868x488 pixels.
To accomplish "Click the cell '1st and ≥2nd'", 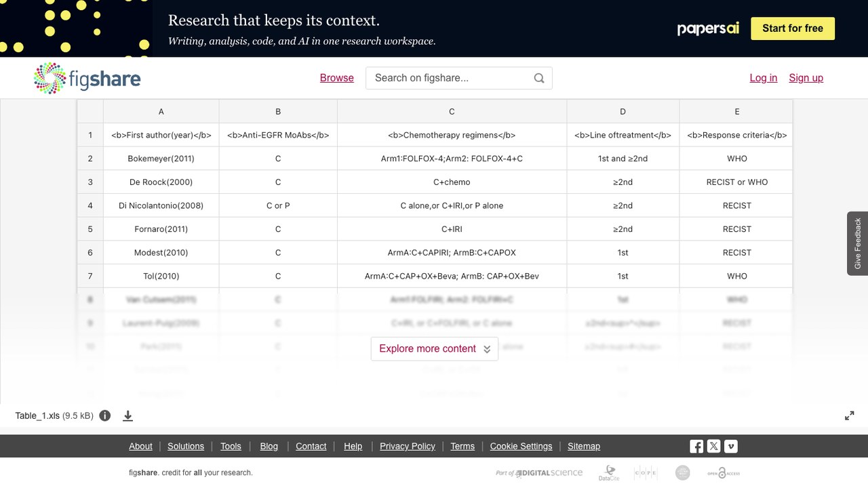I will tap(623, 159).
